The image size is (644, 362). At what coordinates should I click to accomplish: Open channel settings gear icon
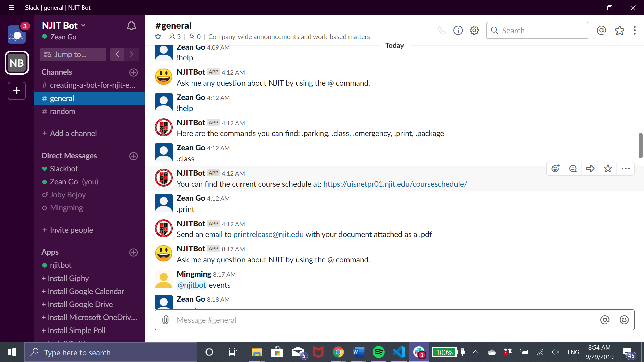(474, 31)
